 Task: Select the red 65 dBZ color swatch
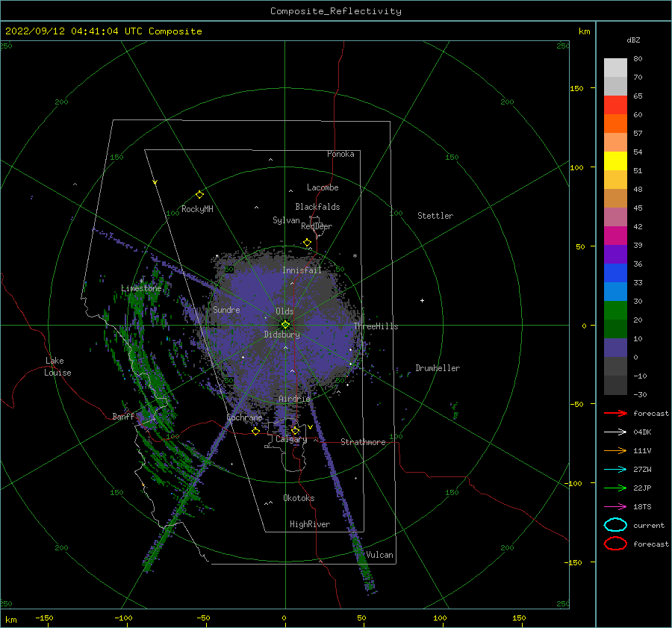click(615, 105)
